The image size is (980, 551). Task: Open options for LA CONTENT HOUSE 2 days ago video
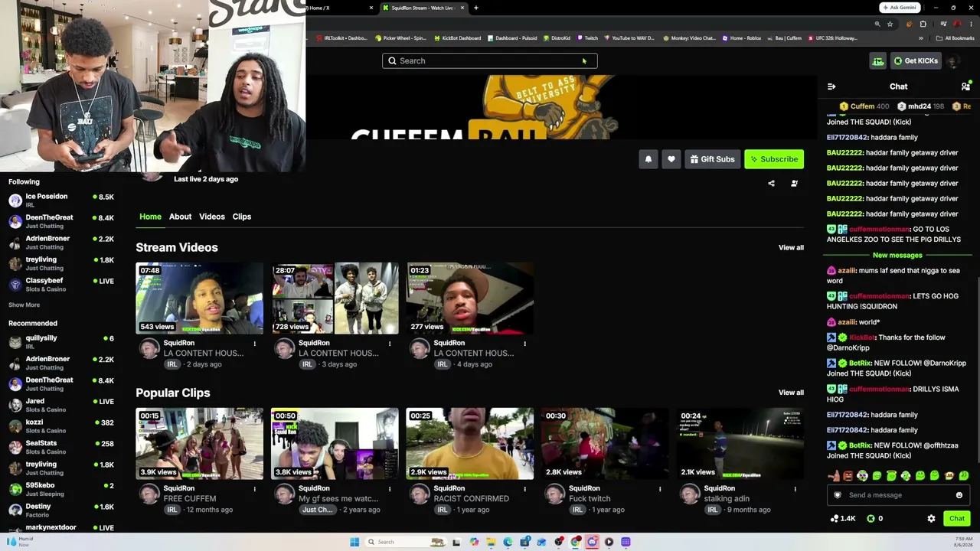(254, 344)
